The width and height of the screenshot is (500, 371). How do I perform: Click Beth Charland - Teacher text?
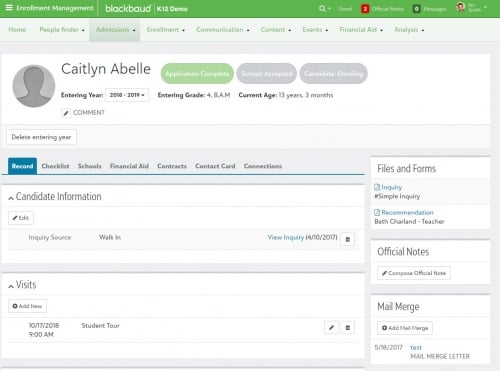pyautogui.click(x=409, y=222)
